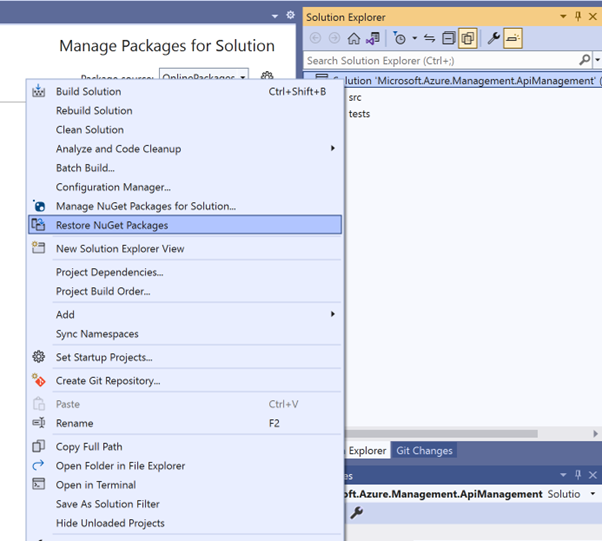Click the Open in Terminal icon
602x541 pixels.
(38, 484)
